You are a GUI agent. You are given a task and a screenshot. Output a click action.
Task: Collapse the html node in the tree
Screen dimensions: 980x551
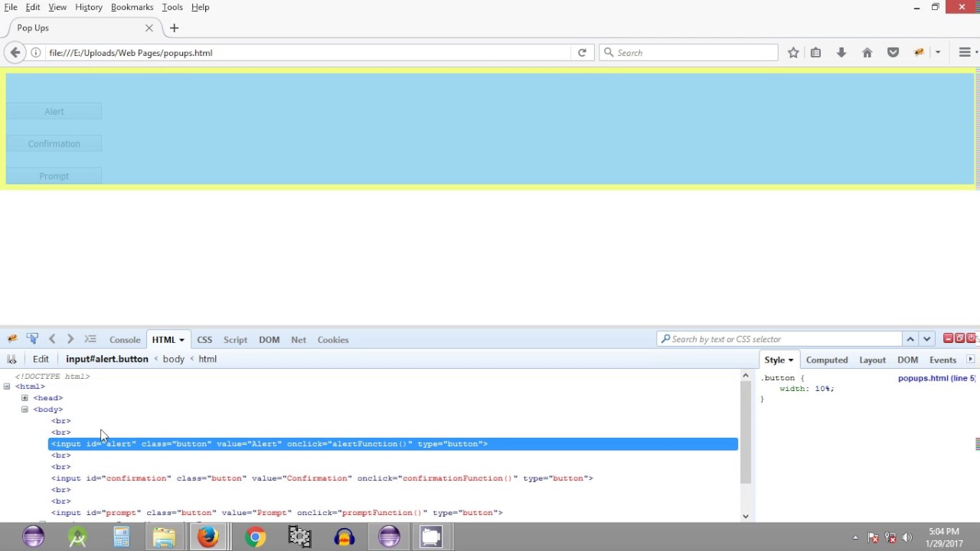(x=7, y=386)
